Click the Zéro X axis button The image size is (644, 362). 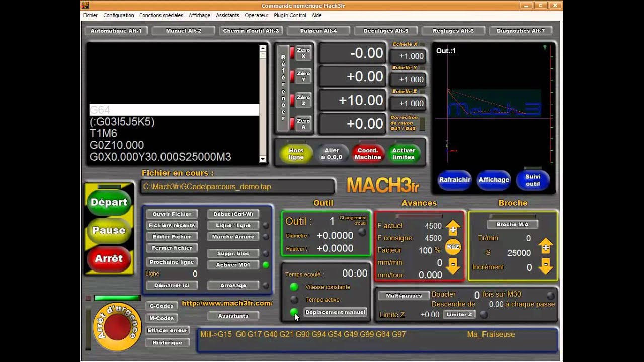coord(303,53)
